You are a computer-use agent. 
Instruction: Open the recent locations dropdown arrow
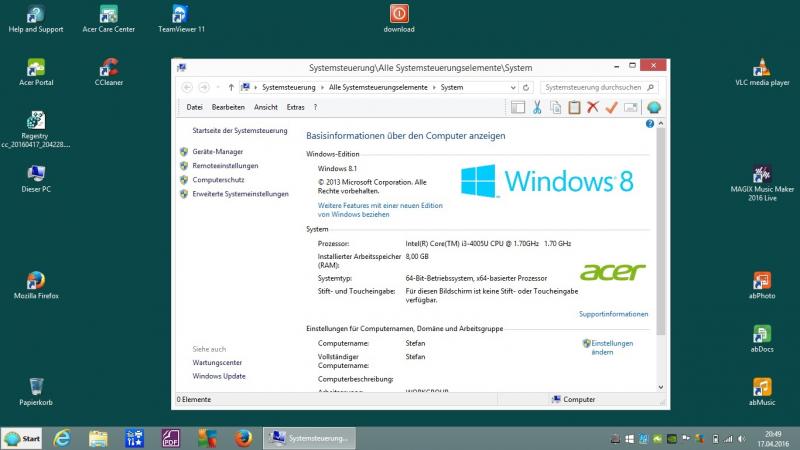coord(218,87)
